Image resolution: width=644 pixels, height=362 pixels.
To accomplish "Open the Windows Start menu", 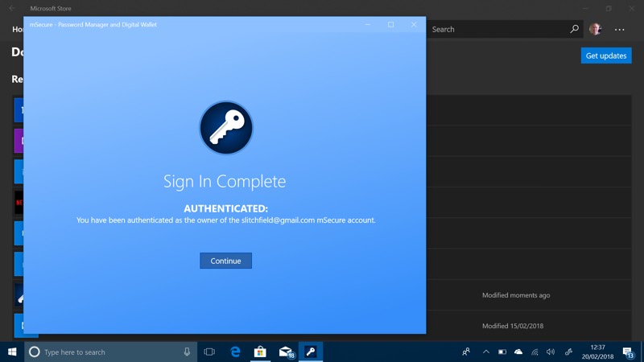I will [x=12, y=352].
